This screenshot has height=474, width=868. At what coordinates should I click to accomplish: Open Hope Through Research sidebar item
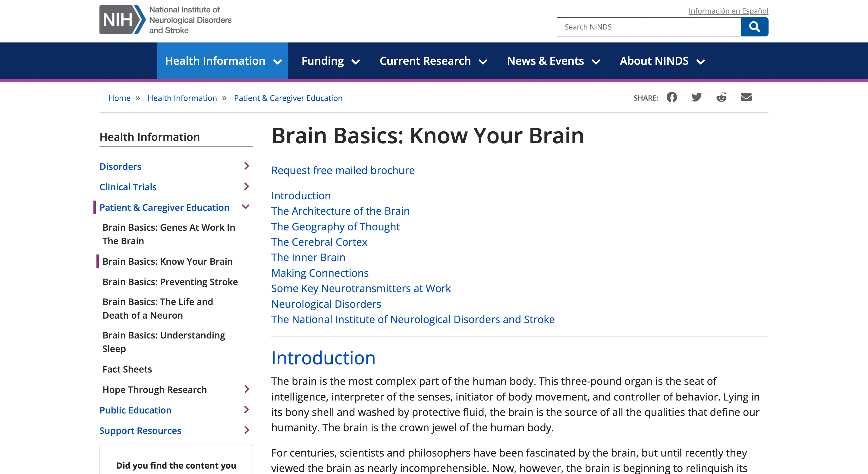tap(155, 390)
